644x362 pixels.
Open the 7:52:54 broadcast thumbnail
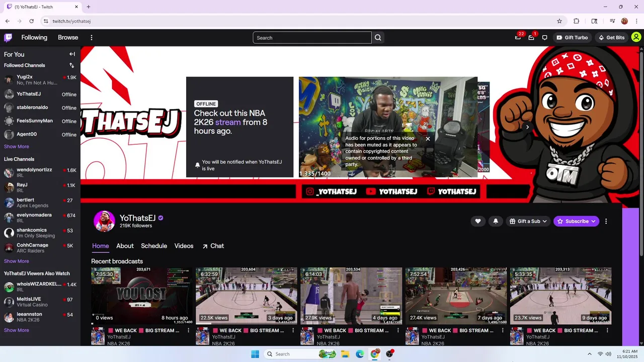pyautogui.click(x=456, y=296)
